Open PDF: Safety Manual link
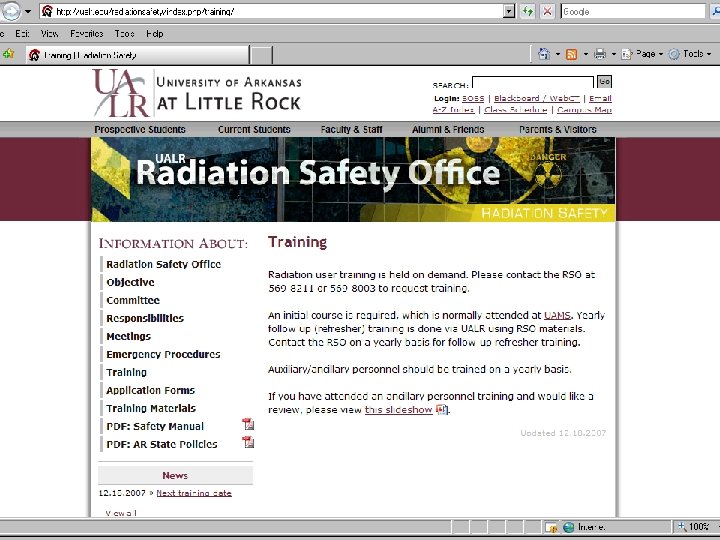 click(x=155, y=427)
